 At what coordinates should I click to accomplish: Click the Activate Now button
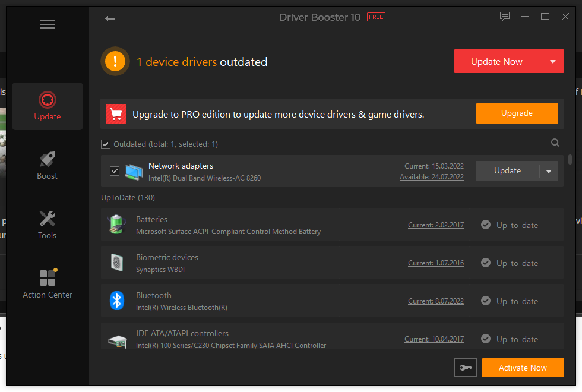(523, 368)
